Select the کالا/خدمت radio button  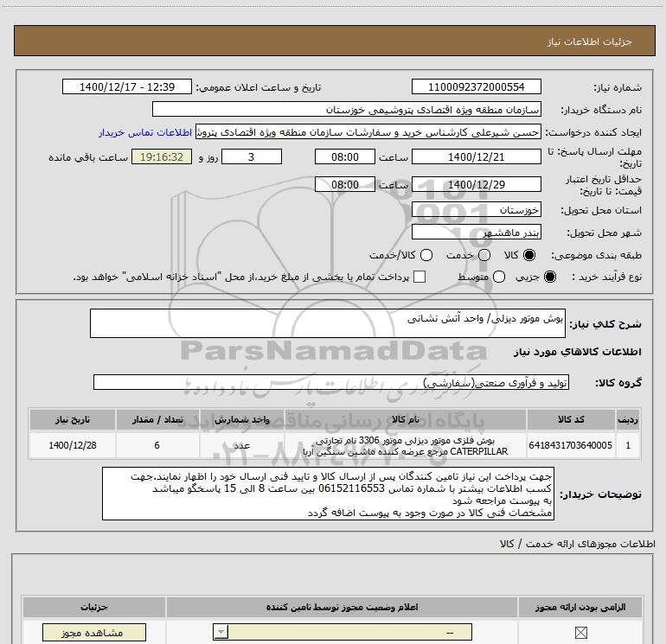pos(426,255)
